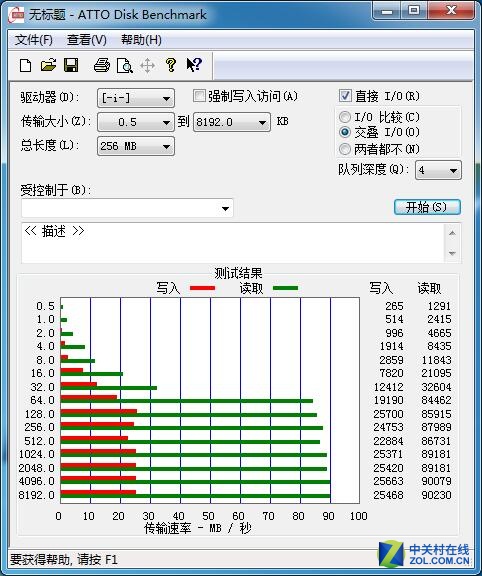Screen dimensions: 482x576
Task: Open the 驱动器 drive dropdown
Action: (x=136, y=98)
